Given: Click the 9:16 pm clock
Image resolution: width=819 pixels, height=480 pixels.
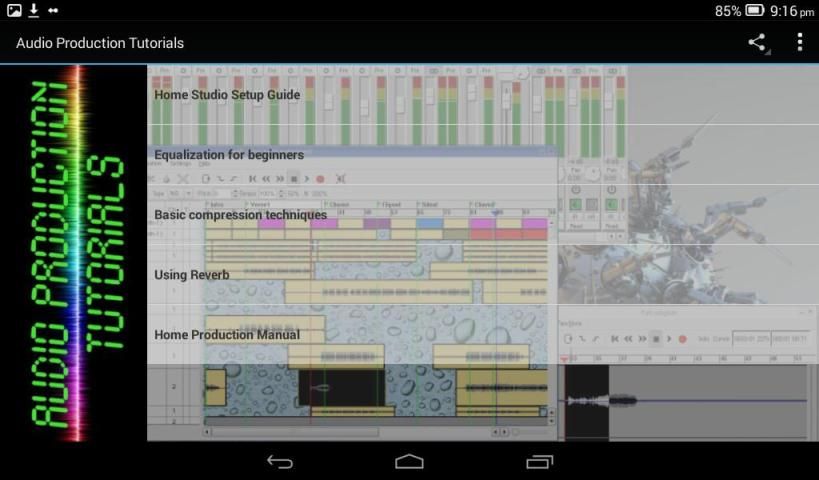Looking at the screenshot, I should 792,11.
